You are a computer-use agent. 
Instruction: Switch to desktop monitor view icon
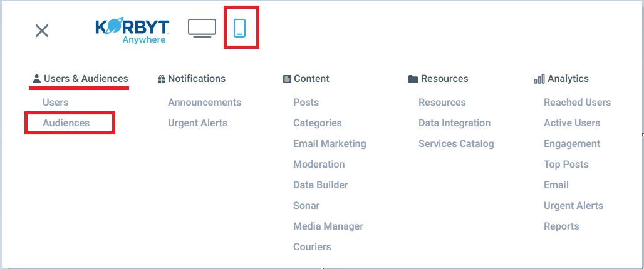tap(202, 28)
